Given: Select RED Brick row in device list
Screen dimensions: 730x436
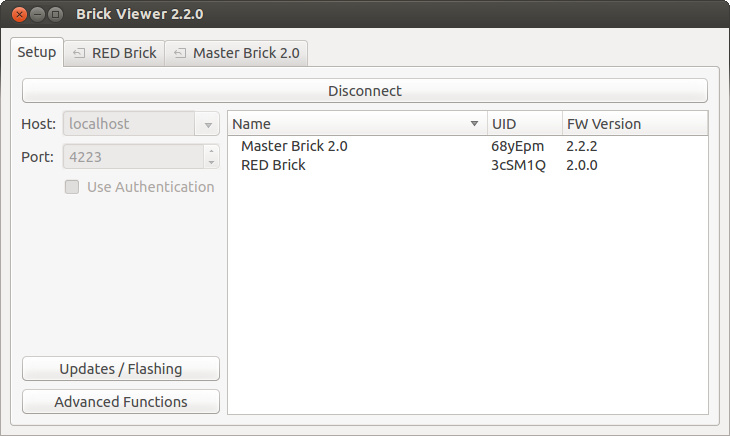Looking at the screenshot, I should click(x=467, y=165).
